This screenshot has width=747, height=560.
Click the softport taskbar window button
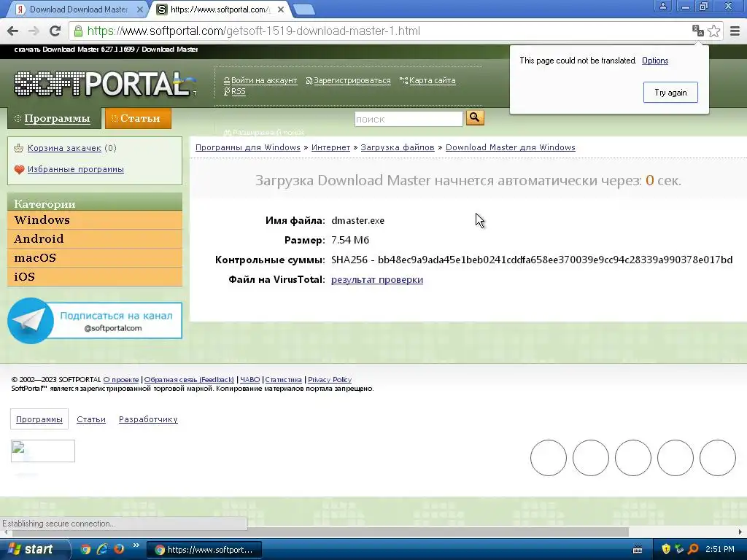pyautogui.click(x=204, y=550)
